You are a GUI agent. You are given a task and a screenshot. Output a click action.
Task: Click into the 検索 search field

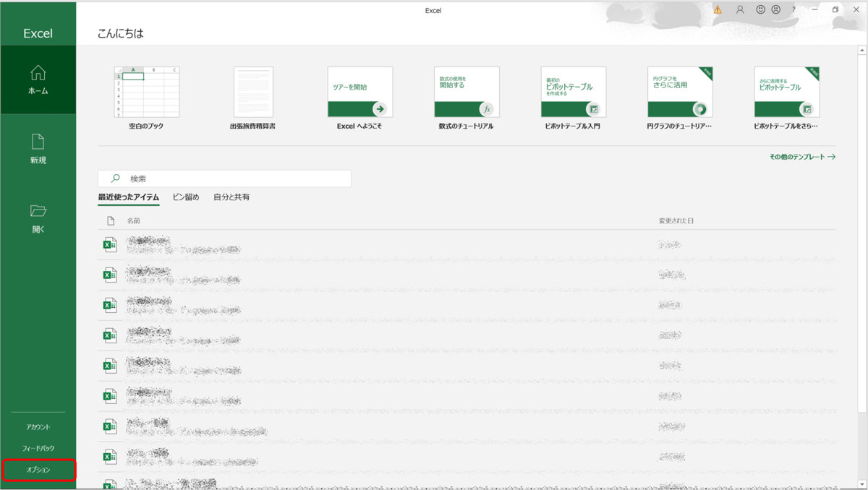coord(224,179)
